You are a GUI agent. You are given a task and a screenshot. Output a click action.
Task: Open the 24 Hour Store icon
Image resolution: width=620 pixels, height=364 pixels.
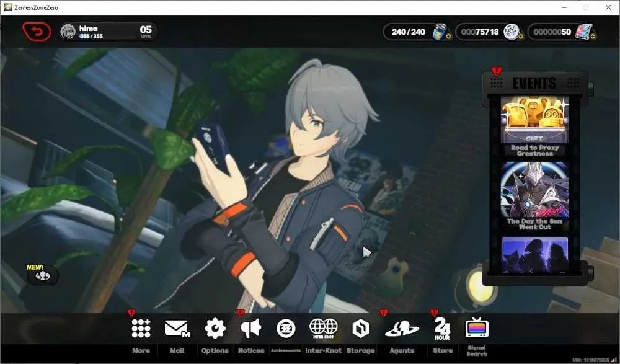[442, 329]
